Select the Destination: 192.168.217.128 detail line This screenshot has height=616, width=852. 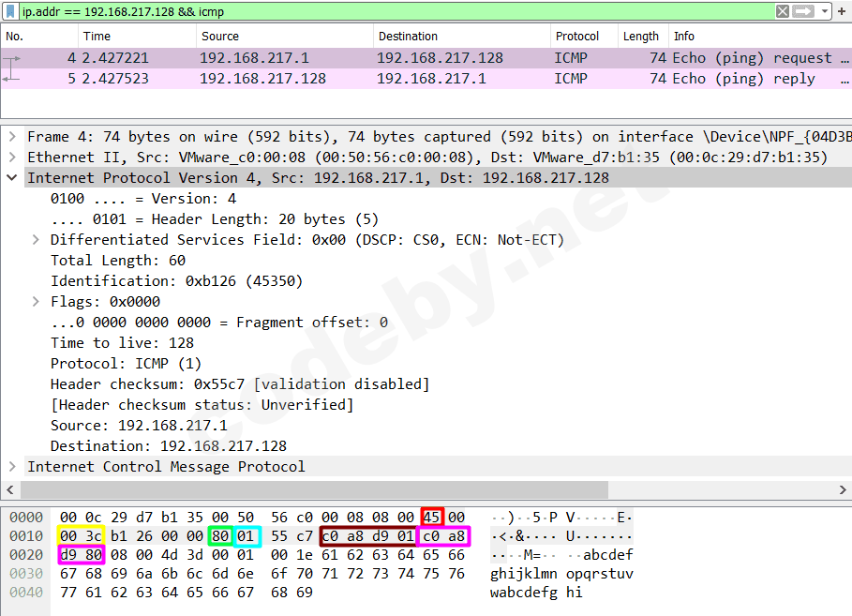tap(169, 446)
